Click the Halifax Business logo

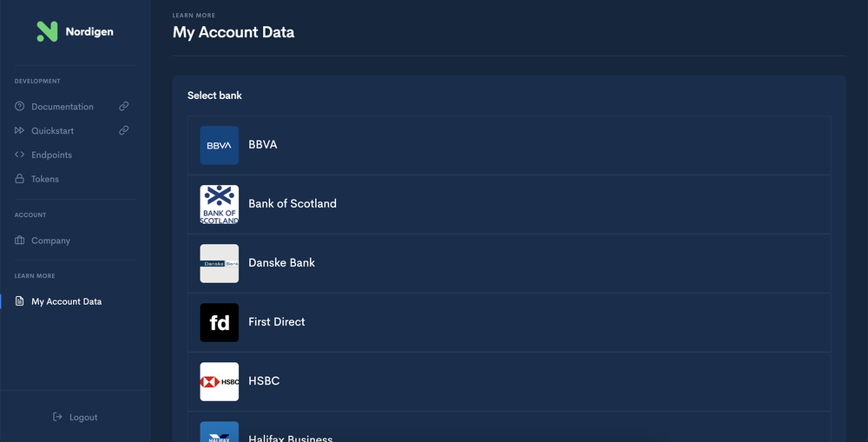(220, 432)
